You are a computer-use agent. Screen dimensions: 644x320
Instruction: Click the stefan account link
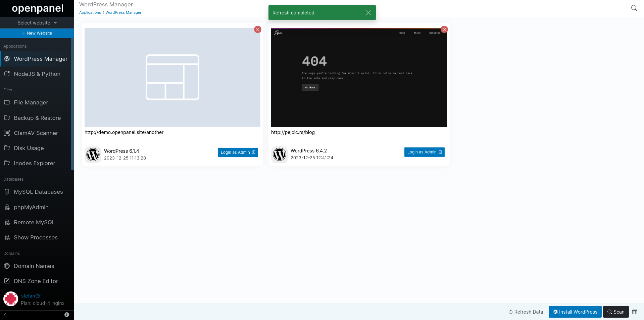[x=31, y=296]
